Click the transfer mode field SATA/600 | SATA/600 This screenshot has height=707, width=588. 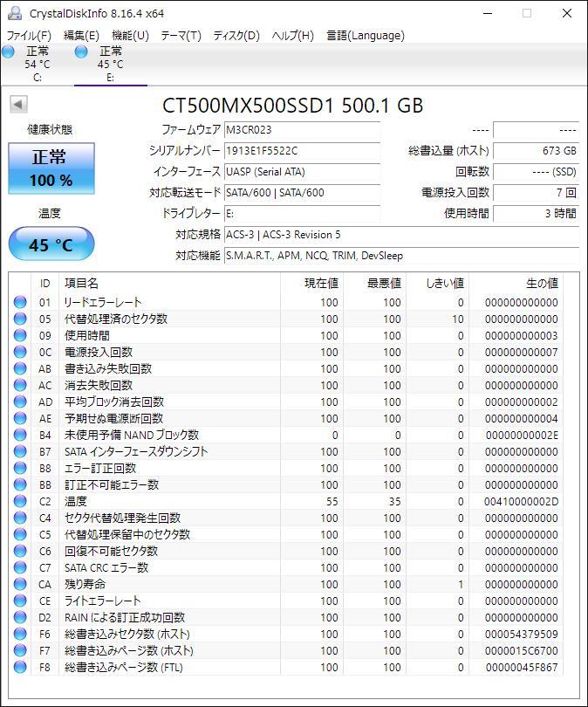point(302,193)
